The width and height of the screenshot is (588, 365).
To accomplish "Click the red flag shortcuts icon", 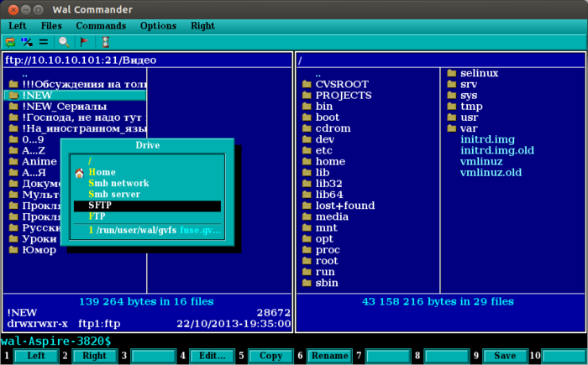I will tap(84, 42).
